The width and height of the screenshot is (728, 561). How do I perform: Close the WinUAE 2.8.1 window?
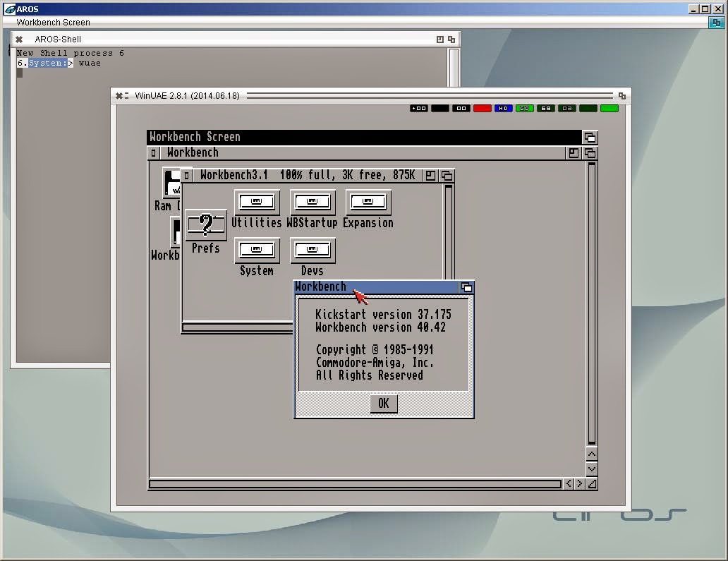coord(119,96)
